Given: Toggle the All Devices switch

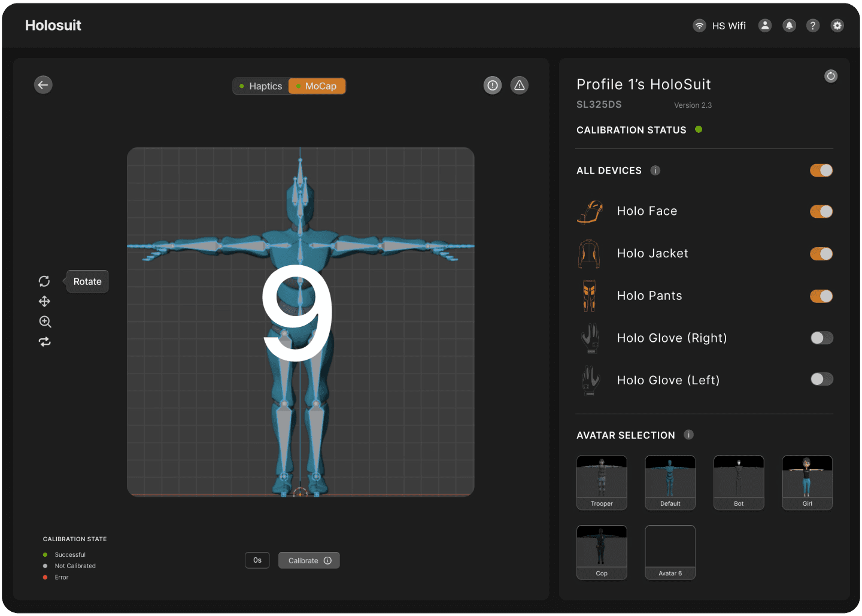Looking at the screenshot, I should point(821,171).
